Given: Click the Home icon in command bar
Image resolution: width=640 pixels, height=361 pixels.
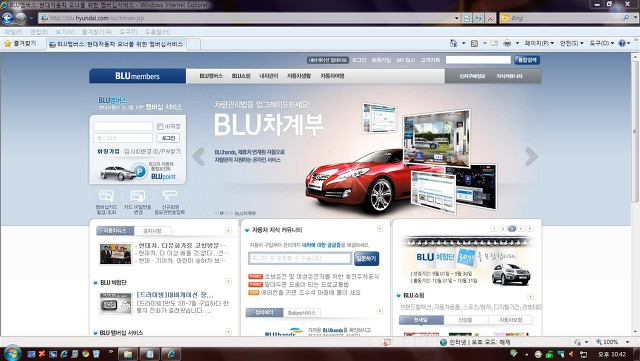Looking at the screenshot, I should pos(453,43).
